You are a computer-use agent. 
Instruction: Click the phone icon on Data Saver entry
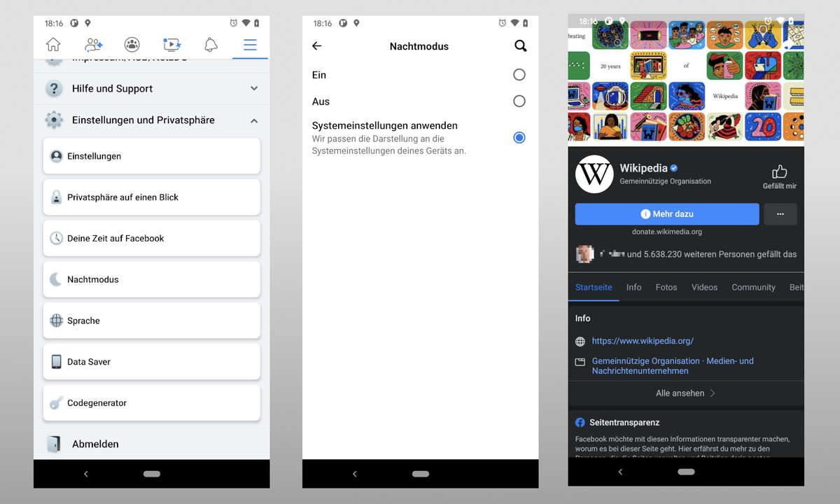(x=57, y=362)
